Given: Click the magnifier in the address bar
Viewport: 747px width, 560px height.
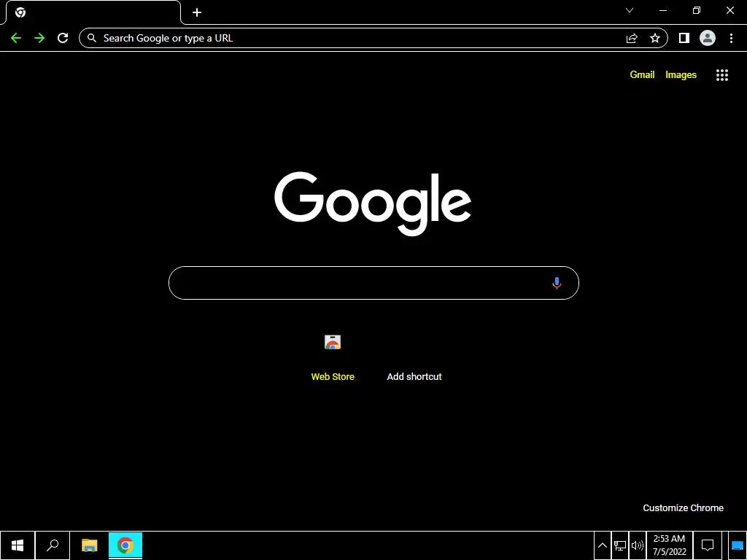Looking at the screenshot, I should click(92, 38).
